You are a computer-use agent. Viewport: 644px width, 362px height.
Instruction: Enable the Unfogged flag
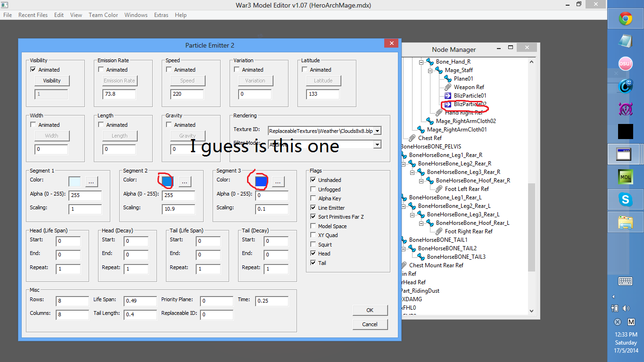(x=313, y=189)
